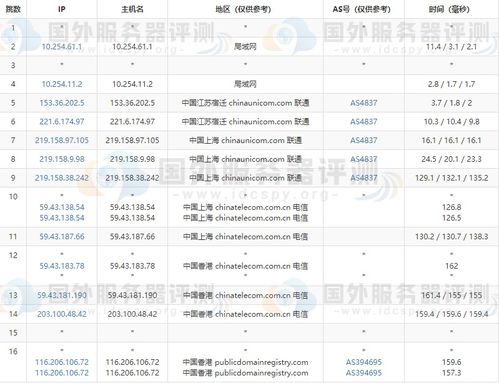
Task: Open IP link 10.254.11.2 in hop 4
Action: [x=62, y=84]
